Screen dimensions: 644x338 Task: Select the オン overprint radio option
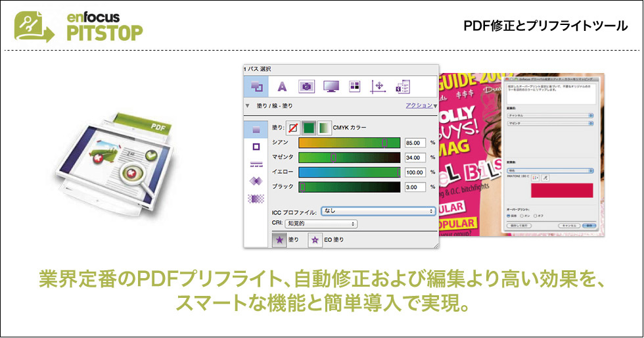click(522, 216)
